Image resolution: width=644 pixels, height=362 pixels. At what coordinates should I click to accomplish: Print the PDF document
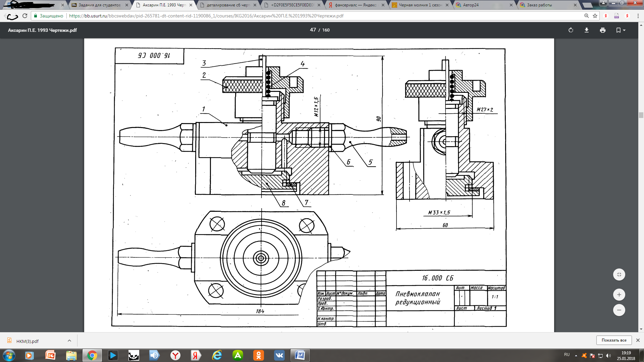tap(603, 30)
